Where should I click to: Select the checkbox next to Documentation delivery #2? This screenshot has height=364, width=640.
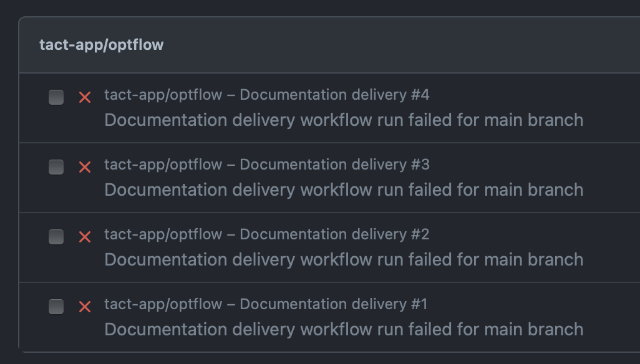pos(56,237)
